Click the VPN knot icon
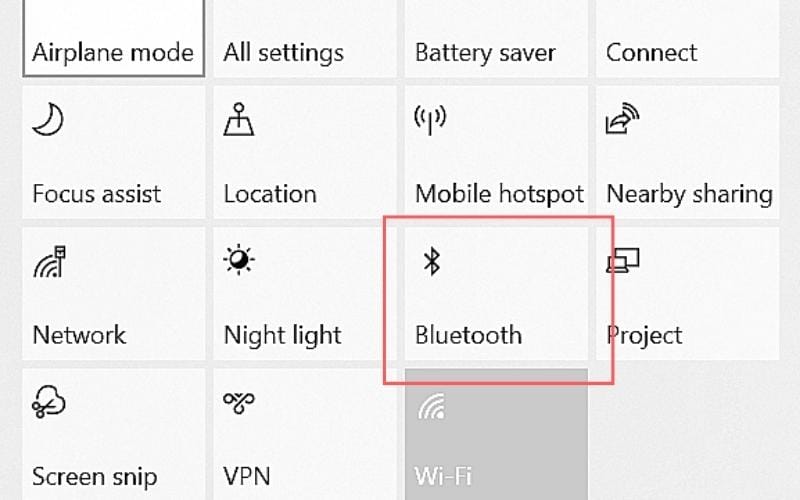The width and height of the screenshot is (800, 500). click(239, 403)
